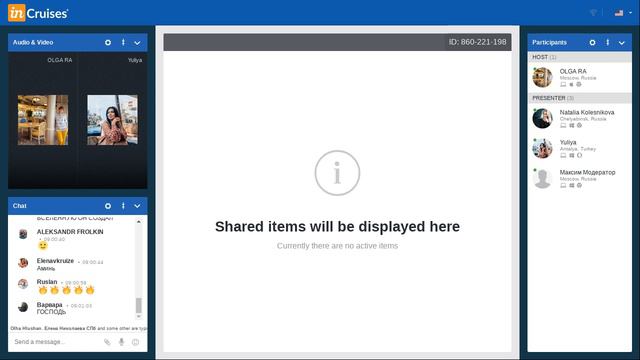Click Максим Модератор participant avatar
The height and width of the screenshot is (360, 640).
click(x=542, y=178)
